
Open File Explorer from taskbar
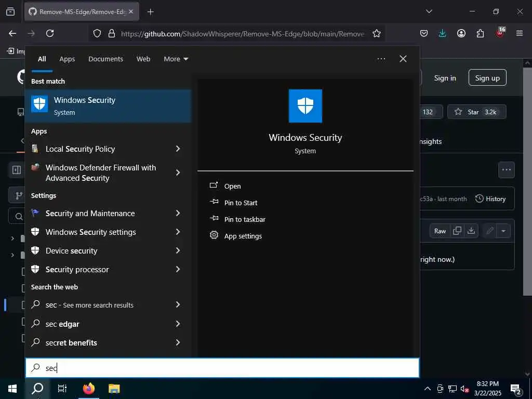(x=114, y=389)
